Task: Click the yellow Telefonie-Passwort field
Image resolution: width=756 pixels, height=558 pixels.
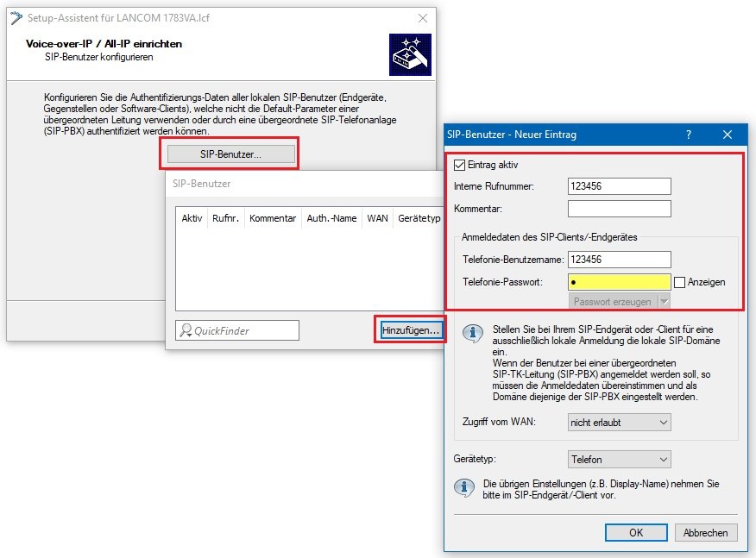Action: (619, 282)
